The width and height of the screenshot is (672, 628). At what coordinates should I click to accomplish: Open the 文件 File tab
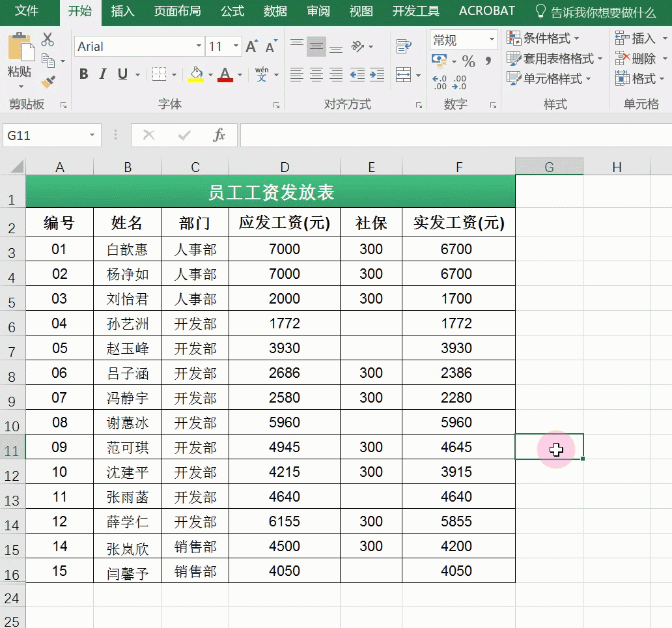[27, 10]
